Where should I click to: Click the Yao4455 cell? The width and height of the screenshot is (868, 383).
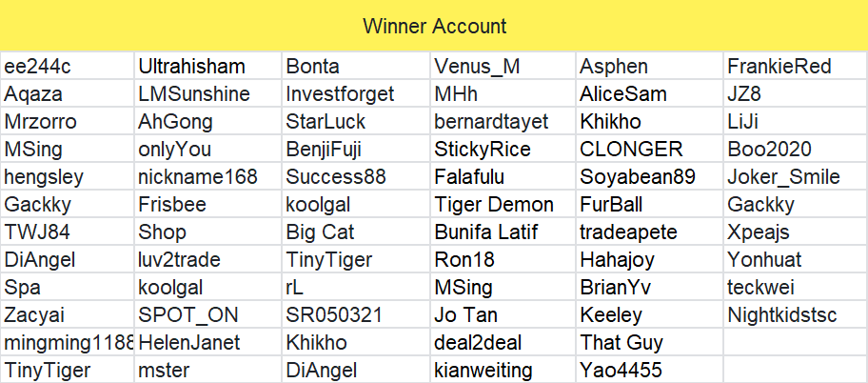pos(649,370)
